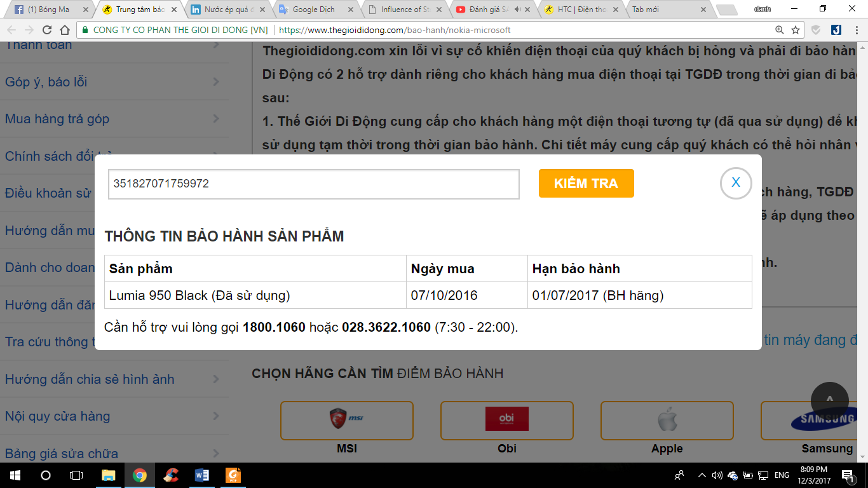Reload the current page
868x488 pixels.
coord(46,30)
